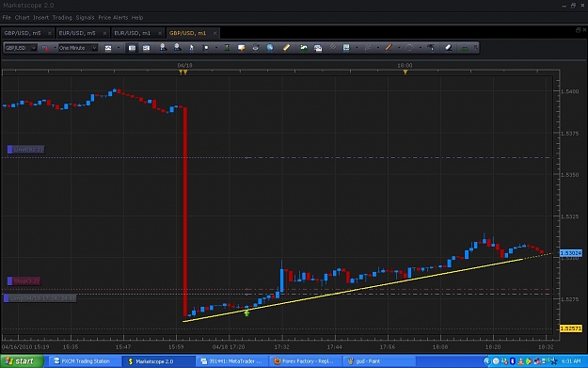
Task: Click the Long(04/18 17:24; 24.6) position label
Action: 40,298
